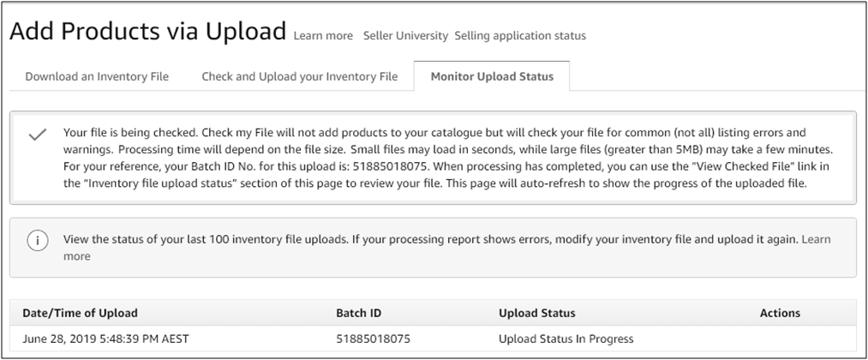Select the Monitor Upload Status tab
This screenshot has width=868, height=360.
click(492, 76)
